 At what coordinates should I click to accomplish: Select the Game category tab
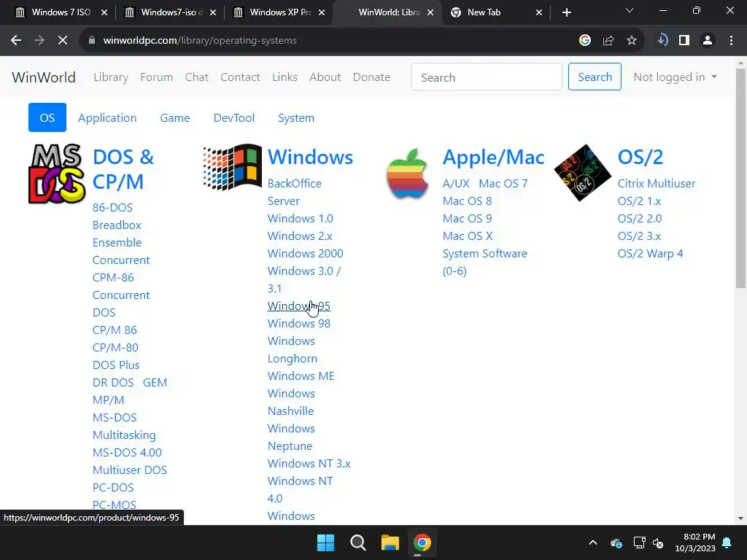click(x=175, y=117)
